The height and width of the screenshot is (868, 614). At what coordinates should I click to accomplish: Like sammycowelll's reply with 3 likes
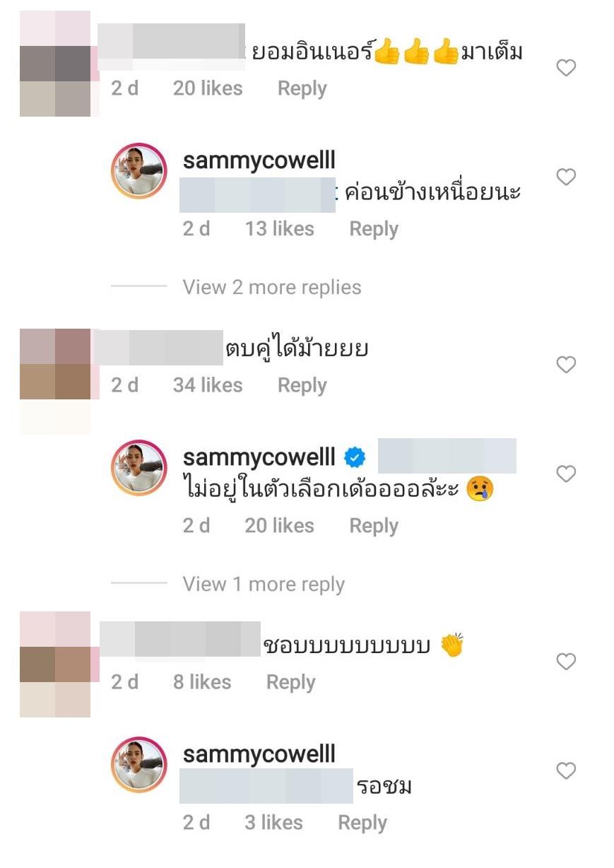pos(566,770)
